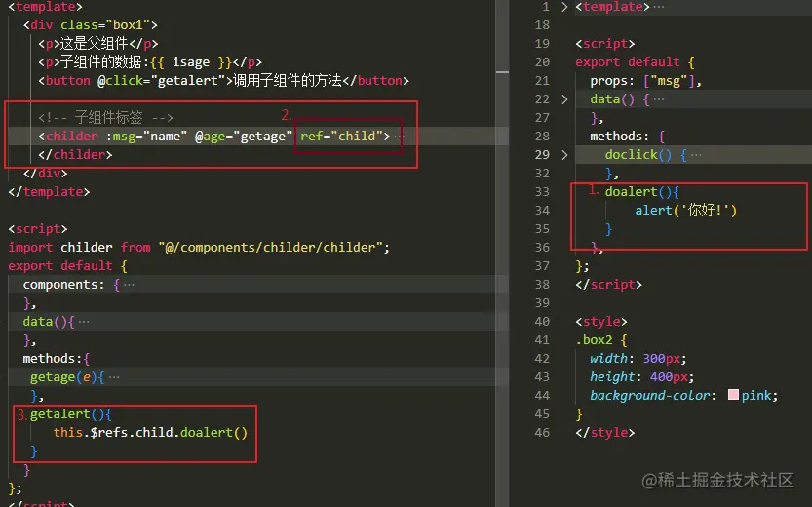Unfold the ellipsis after ref="child">
The height and width of the screenshot is (507, 812).
click(x=399, y=136)
